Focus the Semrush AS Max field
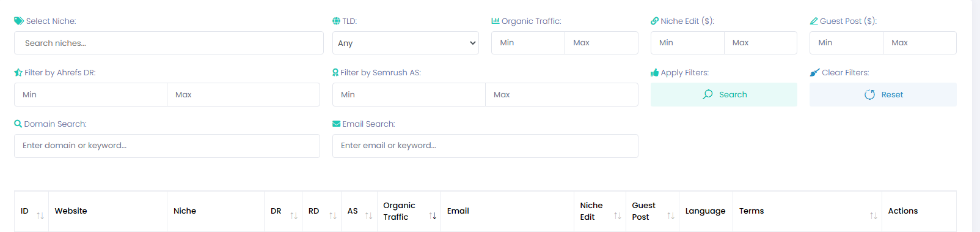The image size is (980, 232). pos(561,94)
